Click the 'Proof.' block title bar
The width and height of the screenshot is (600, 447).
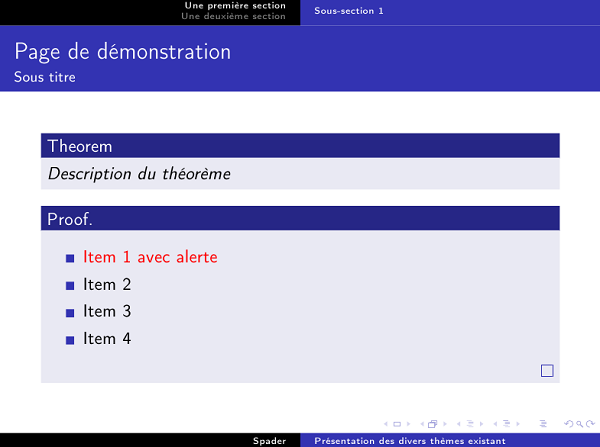[x=299, y=218]
